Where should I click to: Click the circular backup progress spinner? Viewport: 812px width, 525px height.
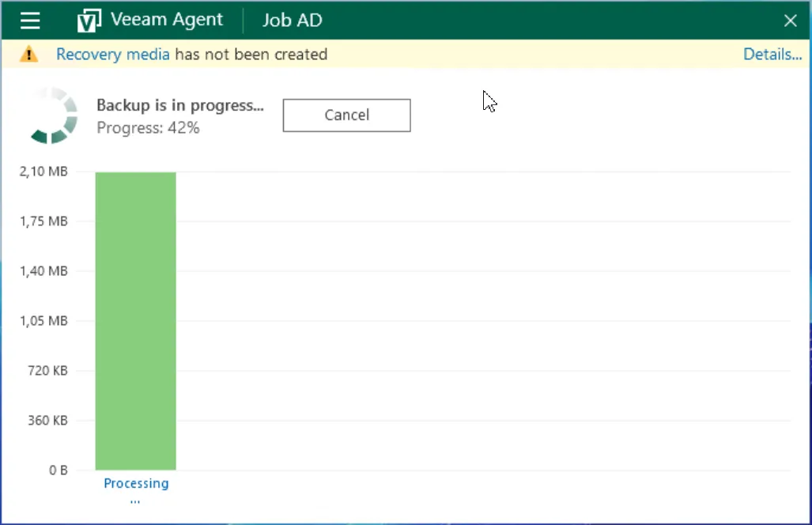(x=54, y=116)
